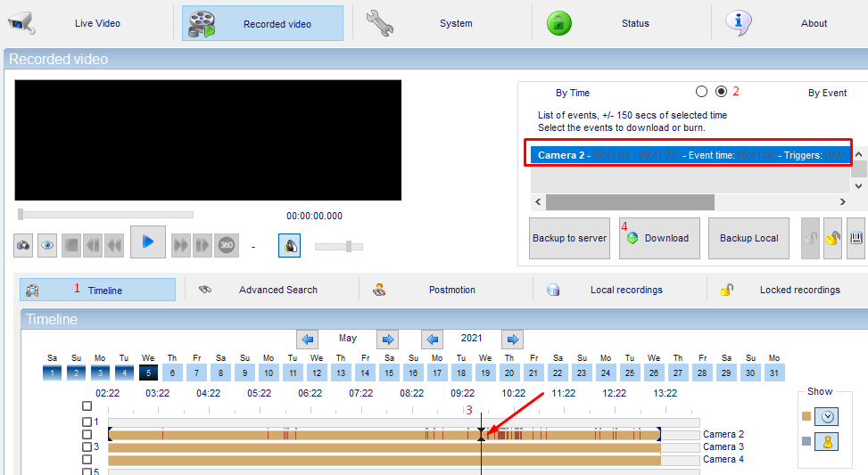This screenshot has height=475, width=868.
Task: Go to next year after 2021
Action: 513,339
